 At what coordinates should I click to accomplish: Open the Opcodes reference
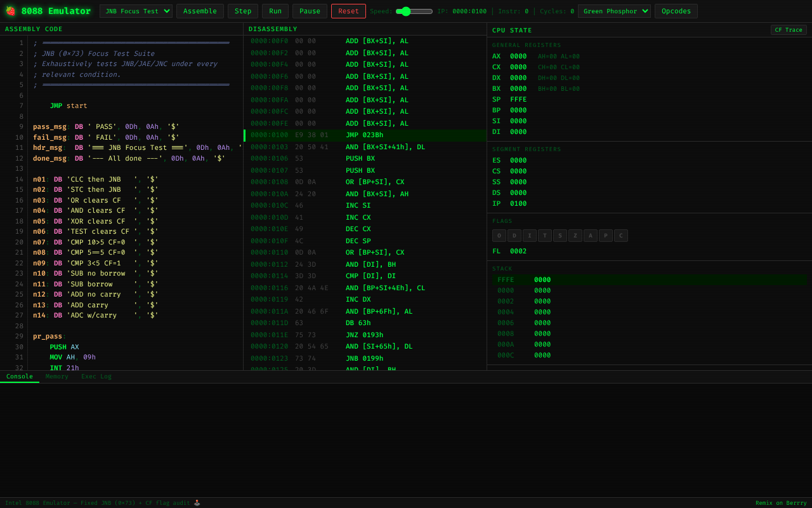(x=676, y=11)
